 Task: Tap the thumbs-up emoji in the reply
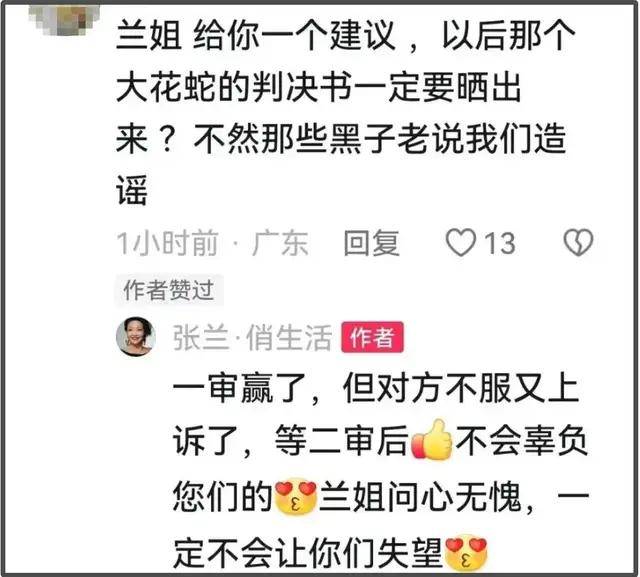pos(432,440)
